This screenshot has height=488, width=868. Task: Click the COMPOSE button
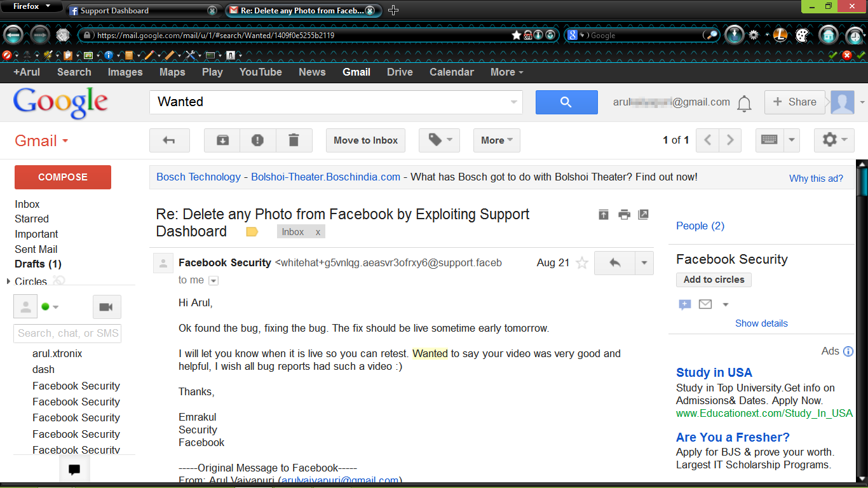63,177
